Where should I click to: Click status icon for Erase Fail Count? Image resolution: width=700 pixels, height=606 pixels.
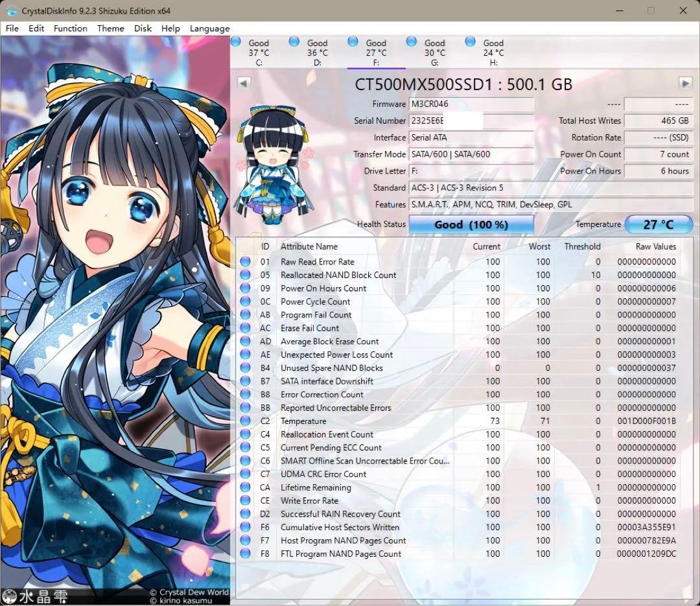[245, 328]
